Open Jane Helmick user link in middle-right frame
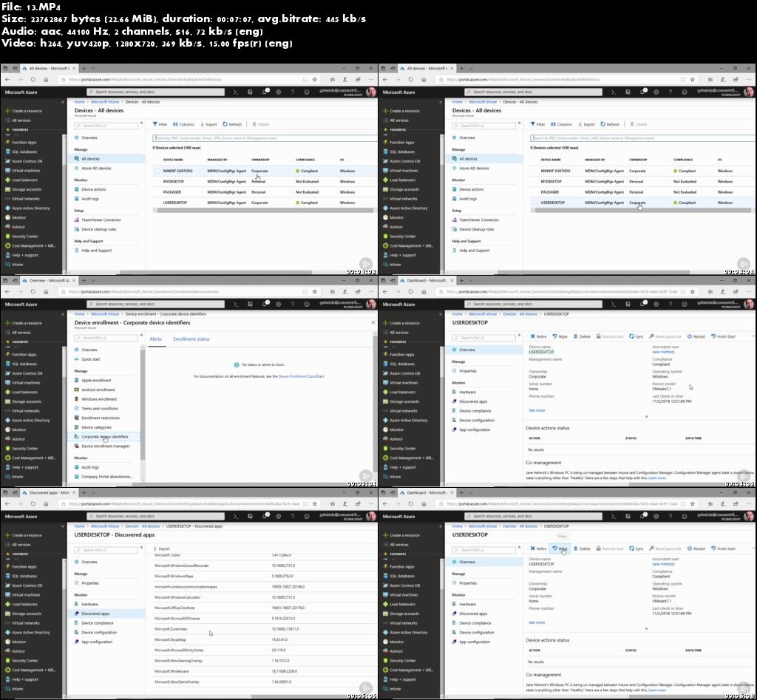Screen dimensions: 757x700 click(663, 352)
